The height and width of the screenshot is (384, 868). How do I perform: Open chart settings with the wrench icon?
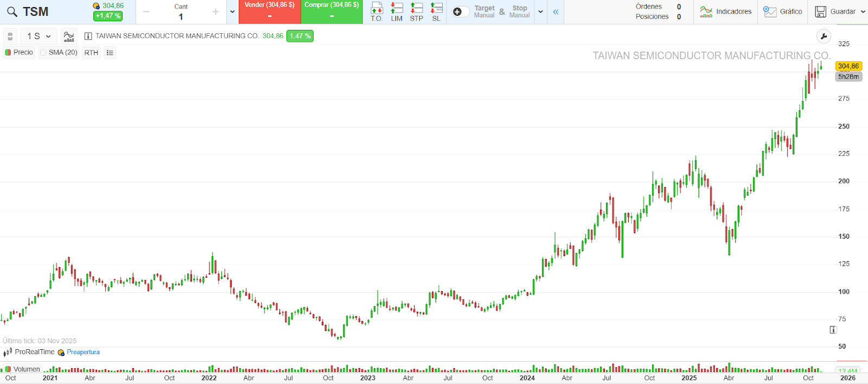824,36
